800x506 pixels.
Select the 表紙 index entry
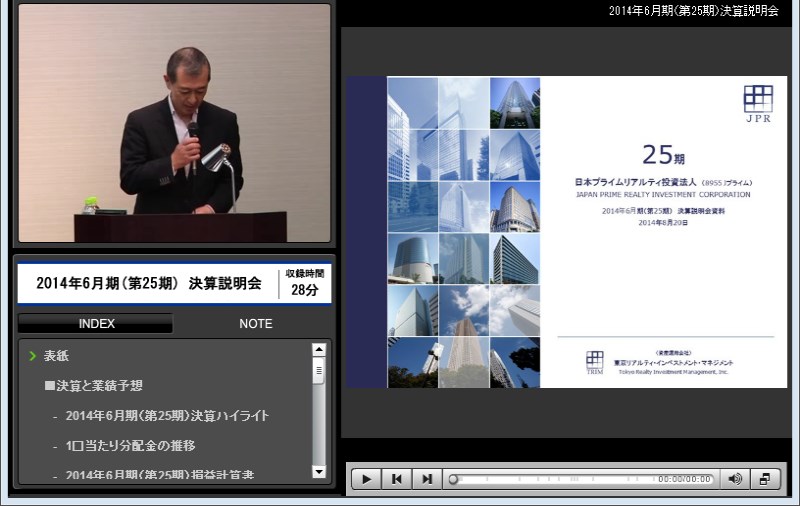56,356
